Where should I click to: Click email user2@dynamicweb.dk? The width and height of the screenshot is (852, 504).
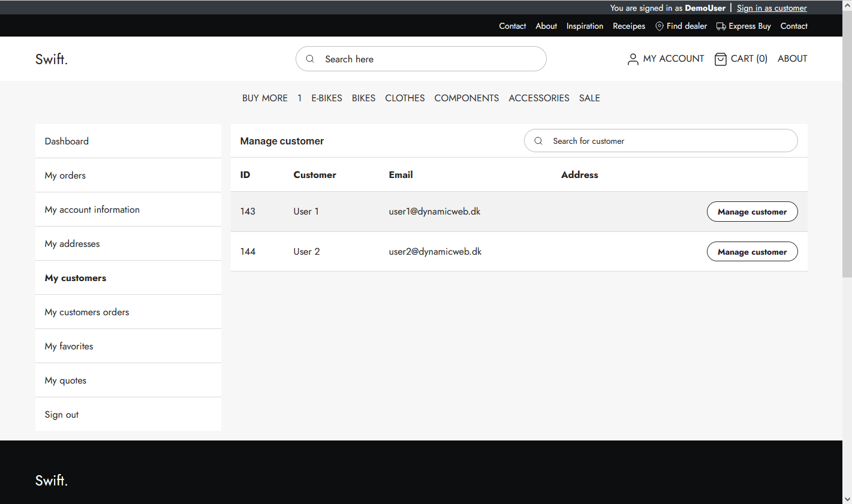coord(435,252)
